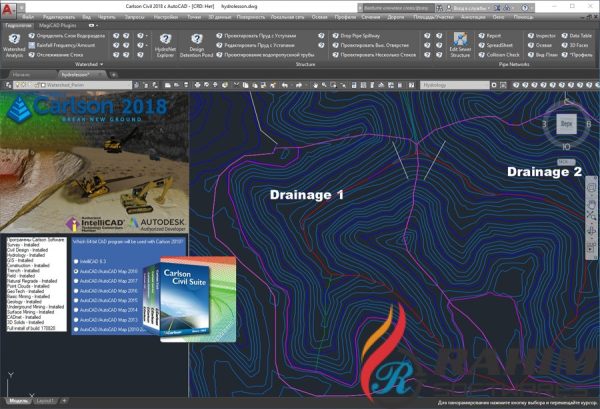The height and width of the screenshot is (409, 600).
Task: Open Watershed_Parker layer dropdown
Action: click(x=73, y=85)
